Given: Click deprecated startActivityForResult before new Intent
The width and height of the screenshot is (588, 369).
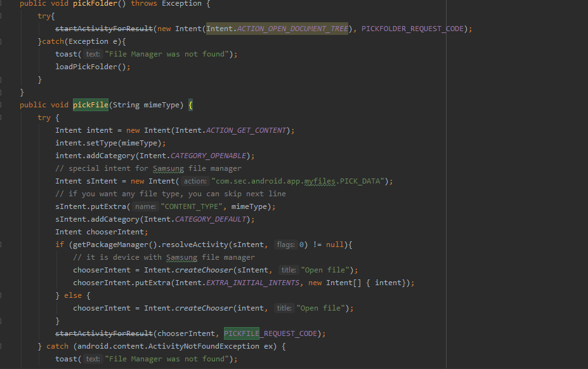Looking at the screenshot, I should click(104, 29).
